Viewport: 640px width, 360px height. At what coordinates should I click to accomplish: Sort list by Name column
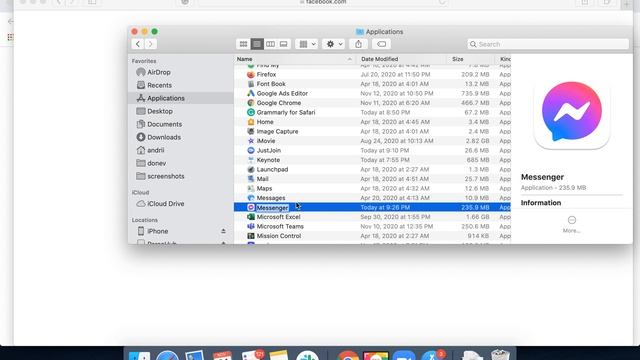click(x=295, y=59)
